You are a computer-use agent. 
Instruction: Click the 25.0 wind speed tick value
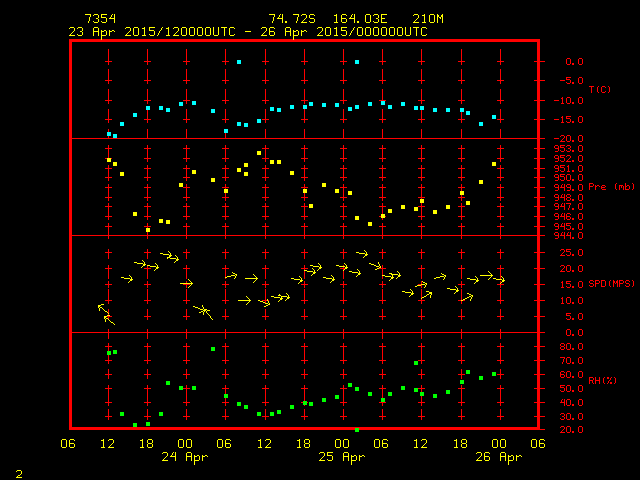point(571,253)
